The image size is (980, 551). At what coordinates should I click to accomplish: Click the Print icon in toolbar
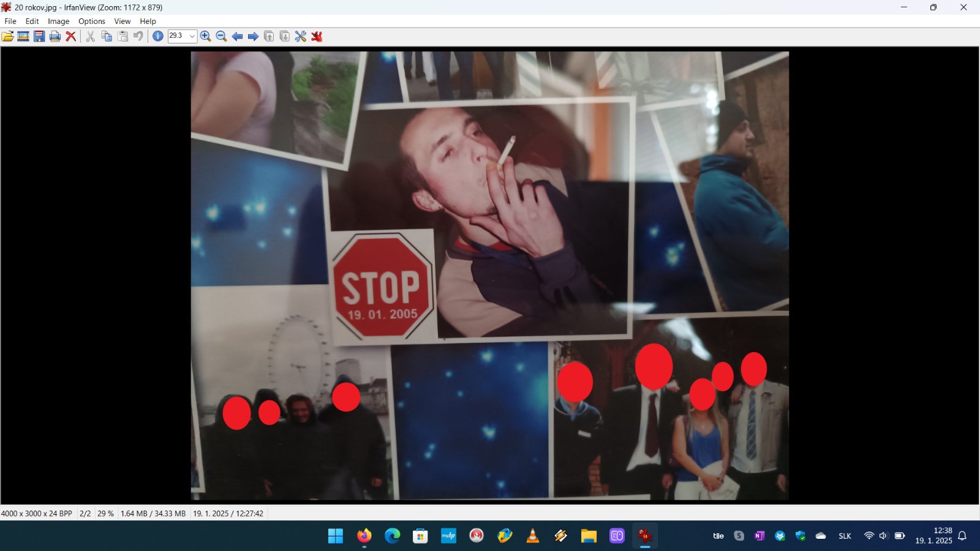(x=55, y=36)
